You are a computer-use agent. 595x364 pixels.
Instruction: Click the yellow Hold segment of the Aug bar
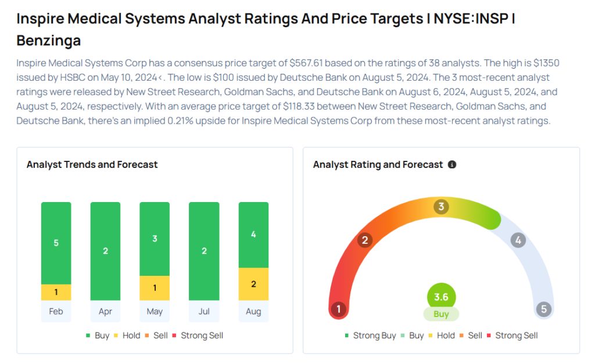[253, 284]
